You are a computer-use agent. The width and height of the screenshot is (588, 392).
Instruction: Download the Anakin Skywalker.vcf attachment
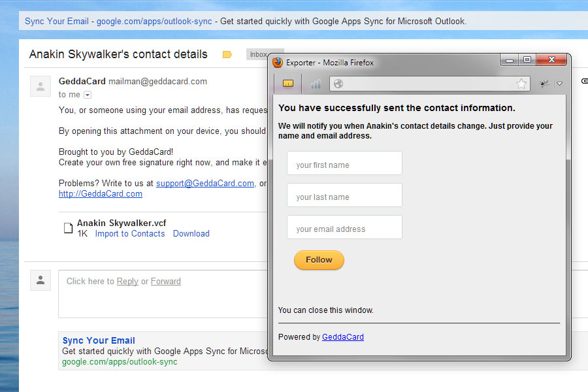point(191,233)
